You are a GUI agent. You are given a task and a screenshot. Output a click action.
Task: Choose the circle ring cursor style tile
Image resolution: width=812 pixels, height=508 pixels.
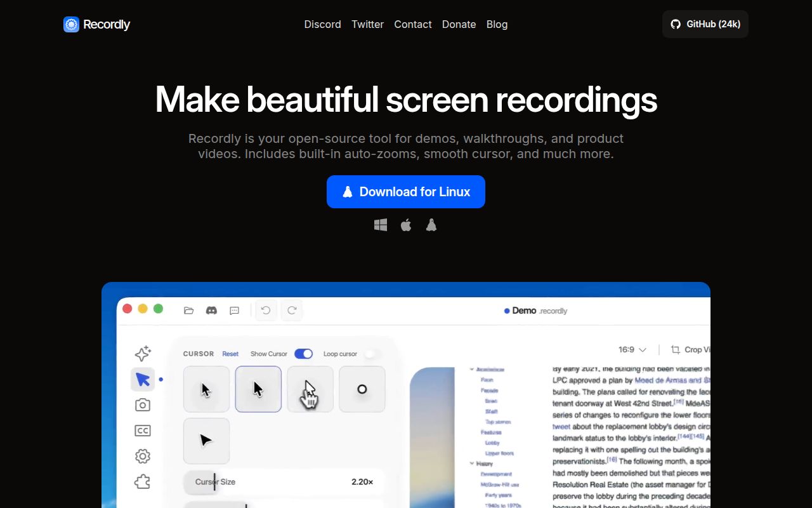pyautogui.click(x=362, y=389)
